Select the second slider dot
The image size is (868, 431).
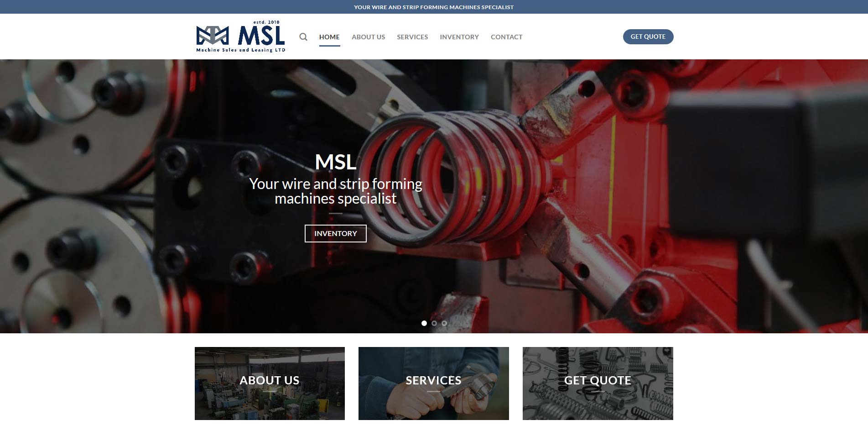click(434, 323)
